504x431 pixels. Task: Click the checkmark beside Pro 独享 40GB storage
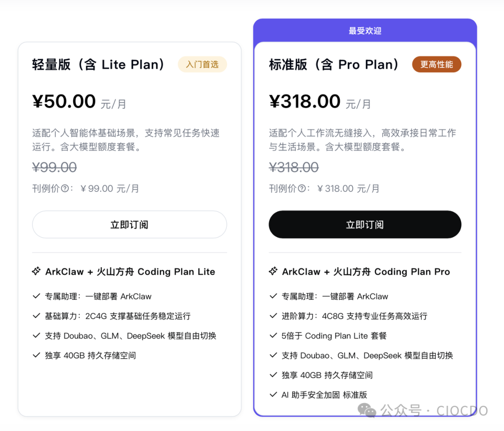point(273,375)
